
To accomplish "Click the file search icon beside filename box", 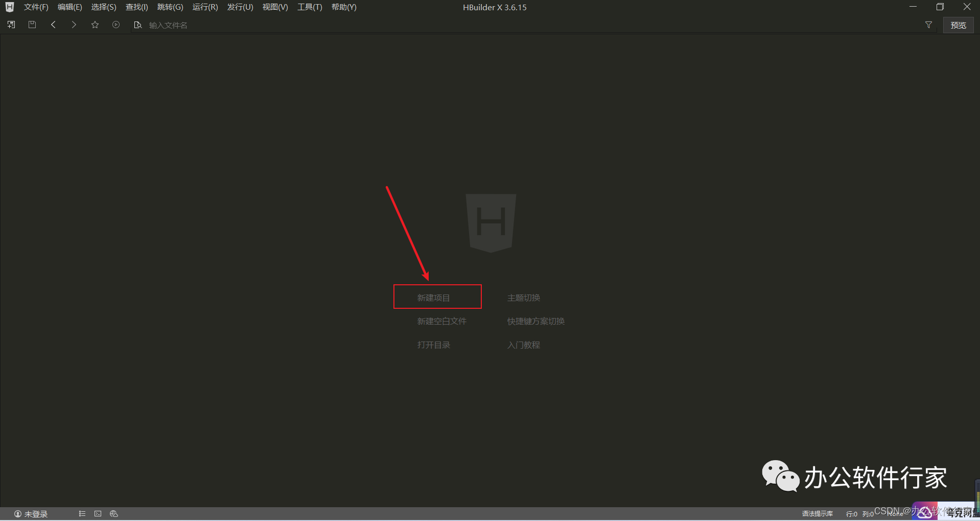I will [137, 25].
